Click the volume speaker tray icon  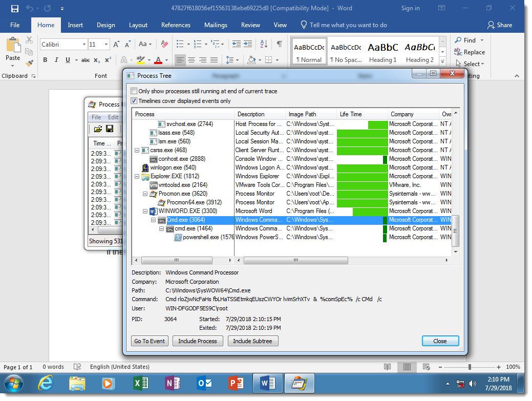(x=472, y=384)
